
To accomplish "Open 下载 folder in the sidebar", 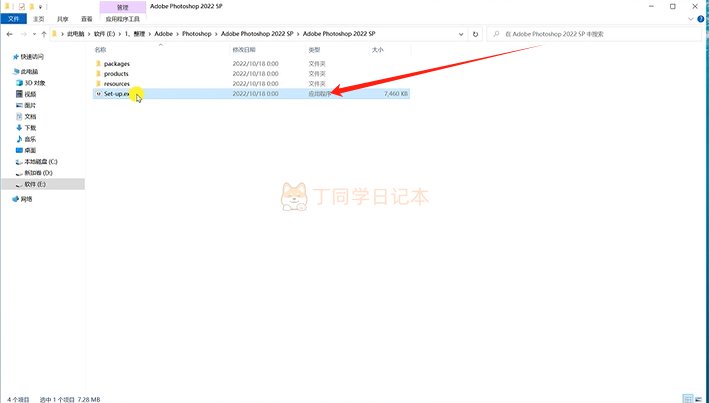I will [26, 128].
